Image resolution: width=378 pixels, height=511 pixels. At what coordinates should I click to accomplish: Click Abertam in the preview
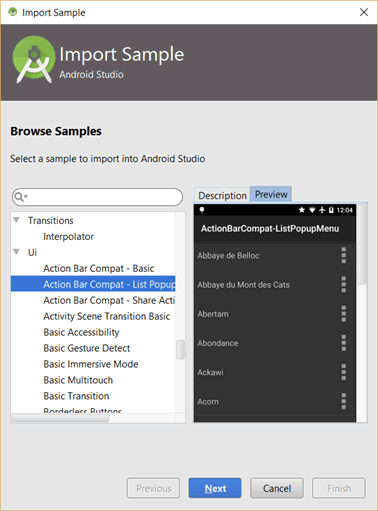pyautogui.click(x=213, y=314)
